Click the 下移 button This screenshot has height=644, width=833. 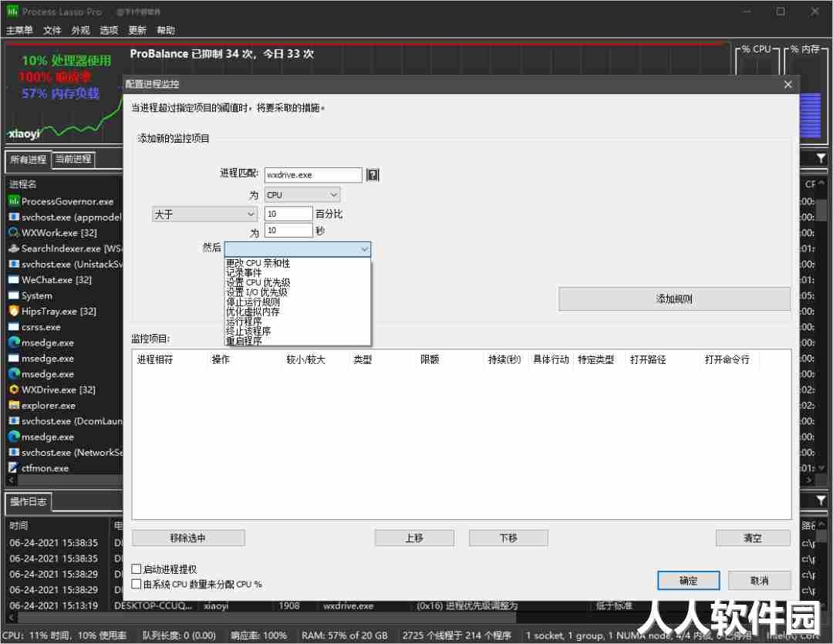pyautogui.click(x=508, y=538)
